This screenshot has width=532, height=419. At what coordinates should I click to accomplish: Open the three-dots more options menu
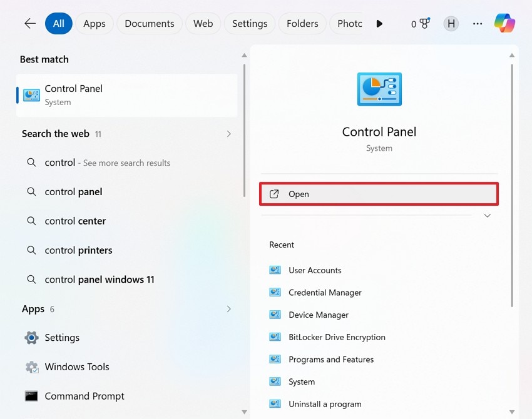click(478, 24)
